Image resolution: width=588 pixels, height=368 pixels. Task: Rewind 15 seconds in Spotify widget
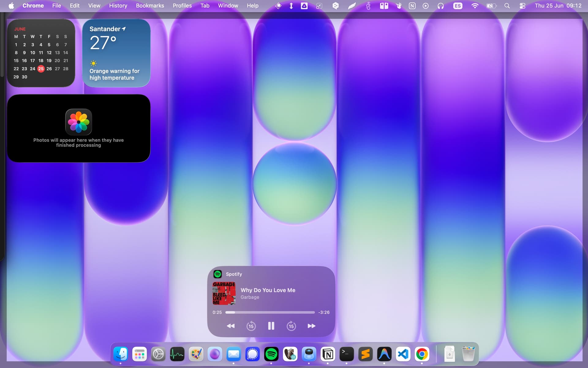(251, 326)
